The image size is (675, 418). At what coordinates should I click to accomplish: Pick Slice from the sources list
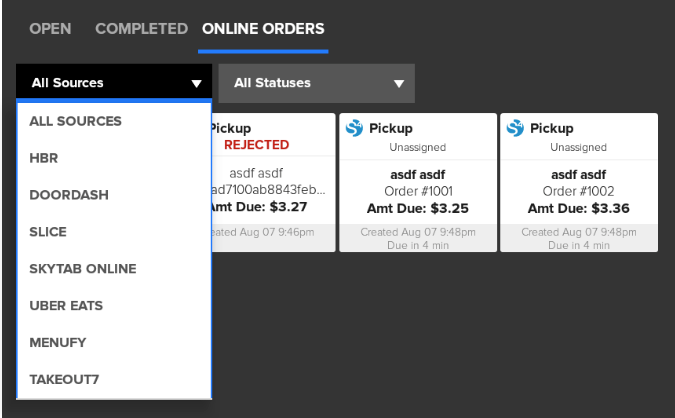tap(48, 232)
